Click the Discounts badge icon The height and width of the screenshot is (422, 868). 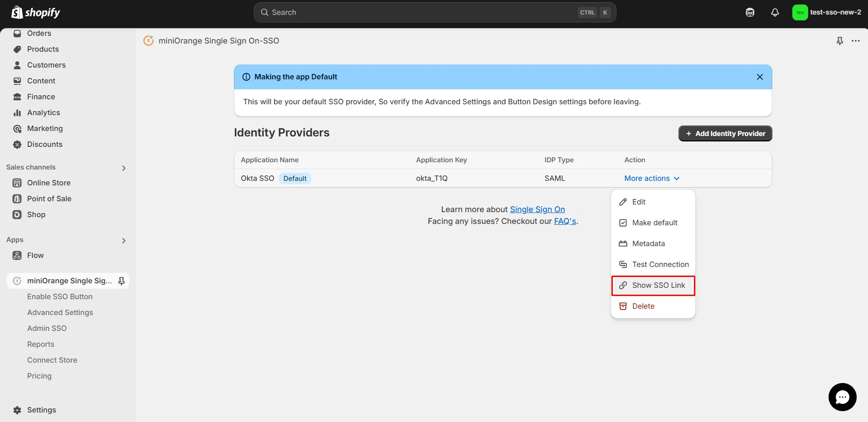click(17, 144)
